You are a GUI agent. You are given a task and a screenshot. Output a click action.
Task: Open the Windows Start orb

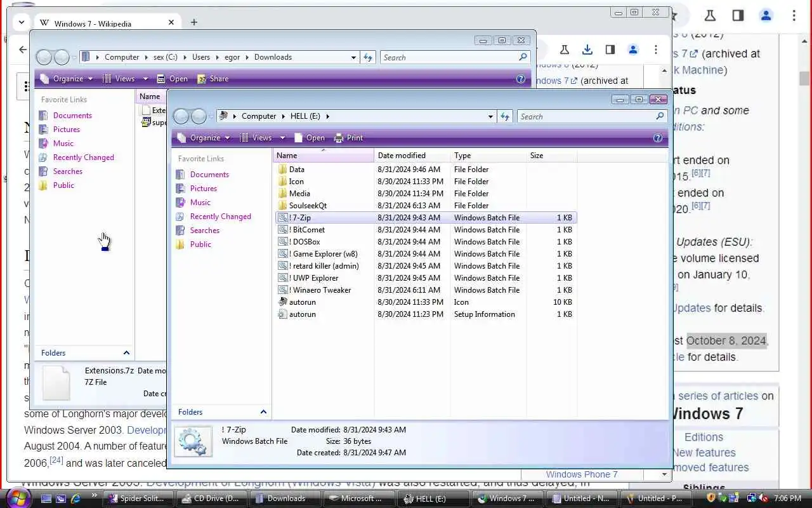pyautogui.click(x=17, y=497)
